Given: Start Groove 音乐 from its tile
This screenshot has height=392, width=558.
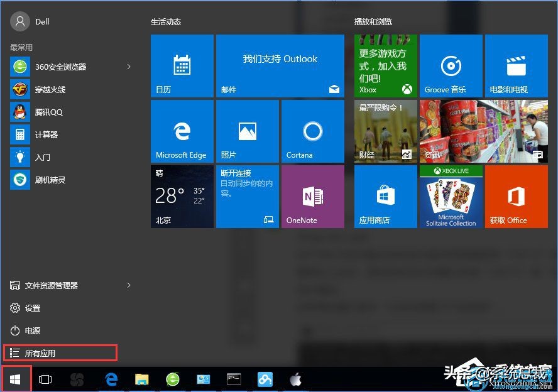Looking at the screenshot, I should 451,65.
